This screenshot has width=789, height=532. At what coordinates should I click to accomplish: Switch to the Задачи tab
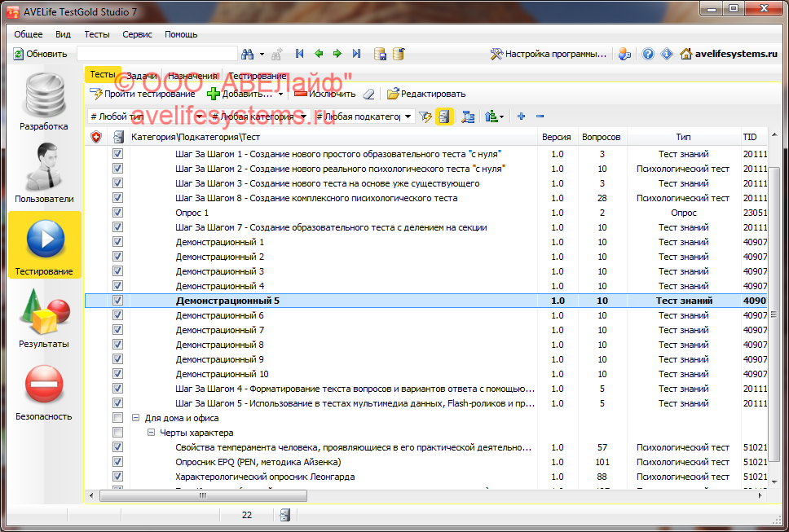pos(141,75)
